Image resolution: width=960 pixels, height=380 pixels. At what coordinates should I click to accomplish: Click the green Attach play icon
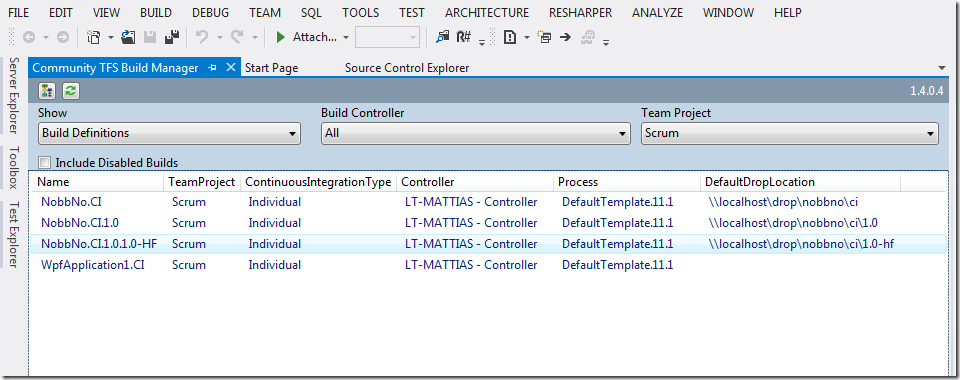click(x=281, y=37)
